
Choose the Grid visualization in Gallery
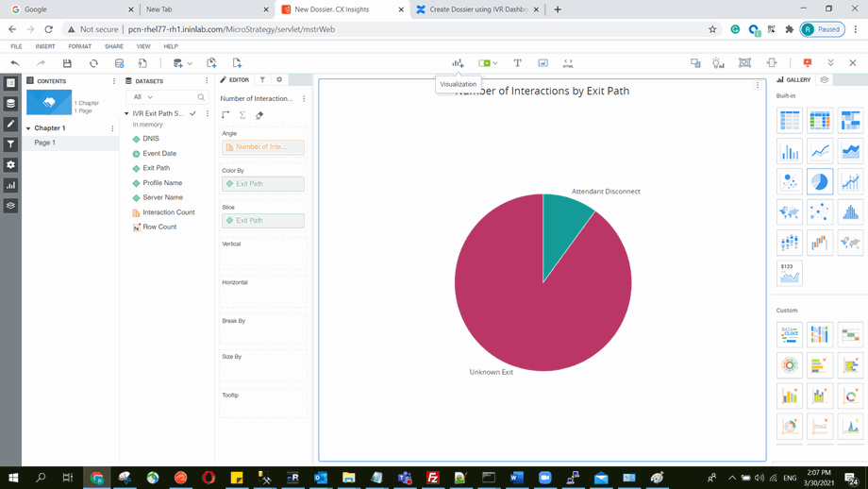click(x=790, y=120)
